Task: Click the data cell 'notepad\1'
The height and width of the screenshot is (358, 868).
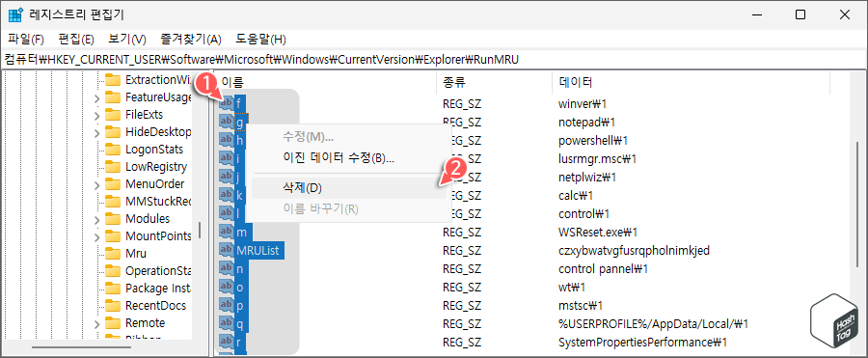Action: pyautogui.click(x=587, y=122)
